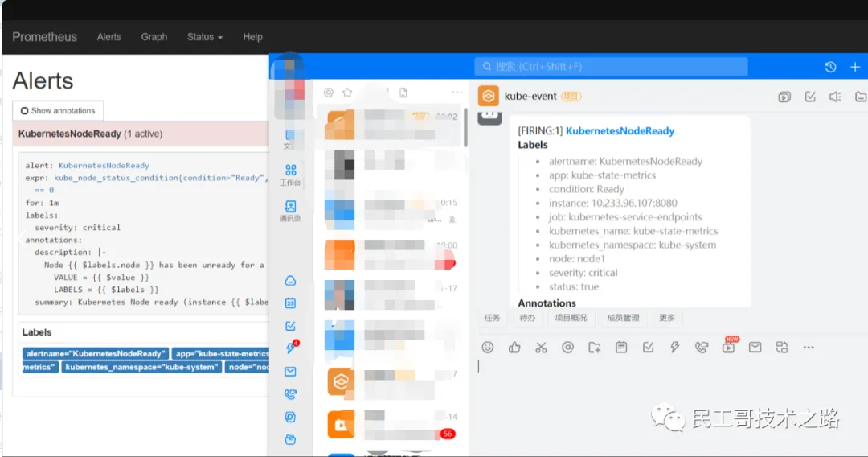
Task: Open the emoji picker in message toolbar
Action: [488, 348]
